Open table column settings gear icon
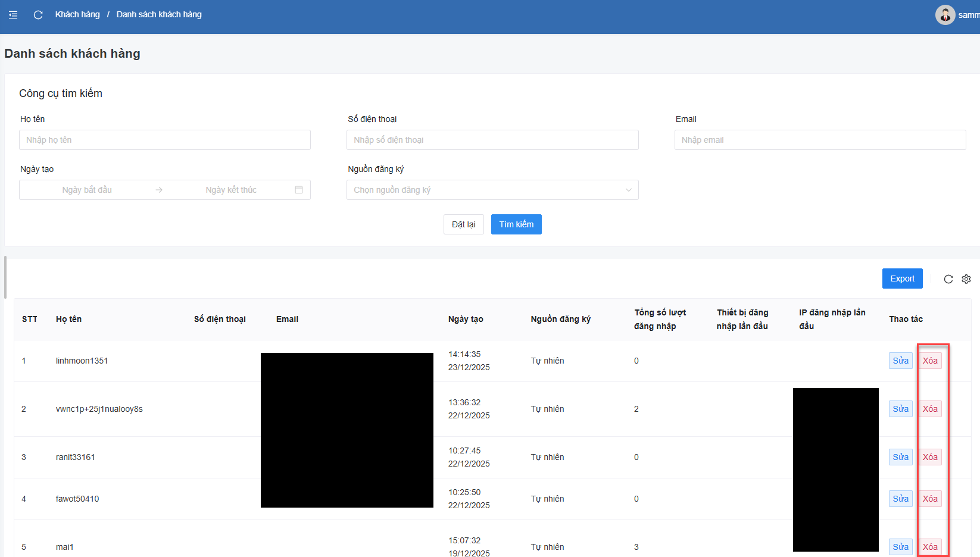The height and width of the screenshot is (557, 980). (x=966, y=279)
